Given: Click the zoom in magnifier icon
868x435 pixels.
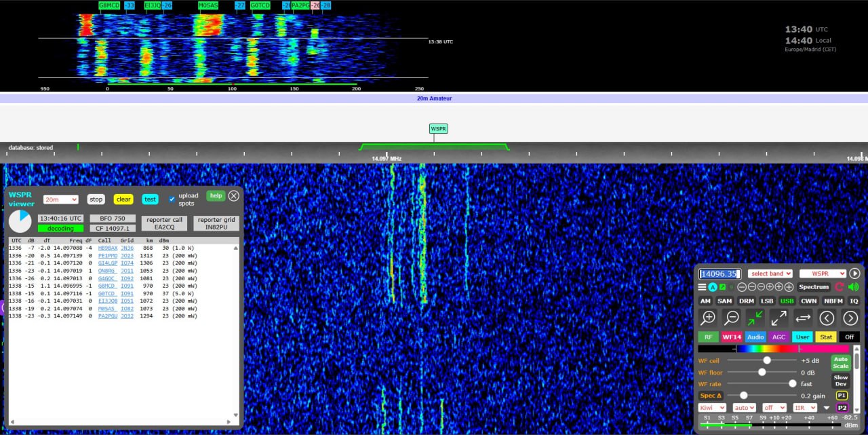Looking at the screenshot, I should [x=708, y=318].
